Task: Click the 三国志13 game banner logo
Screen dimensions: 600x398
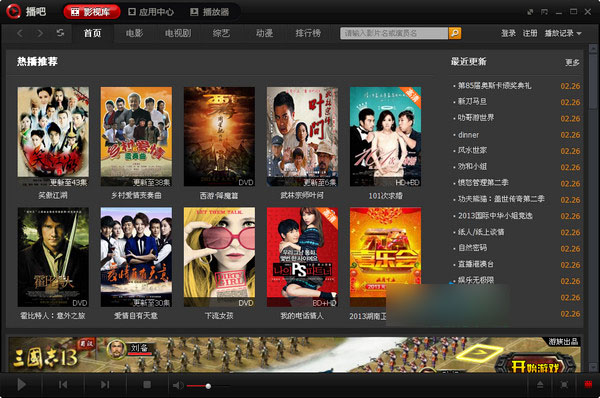Action: point(45,357)
